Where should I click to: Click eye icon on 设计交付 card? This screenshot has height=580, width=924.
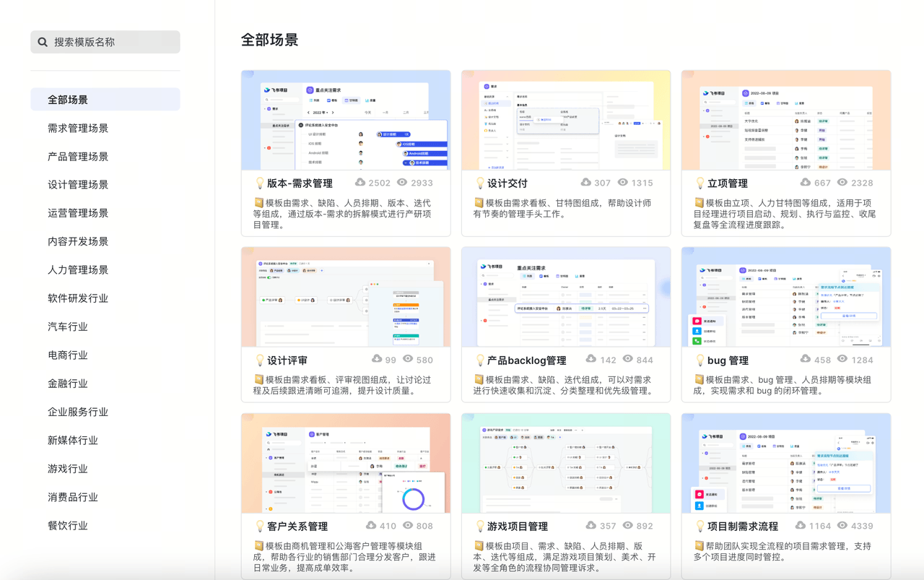(x=622, y=183)
